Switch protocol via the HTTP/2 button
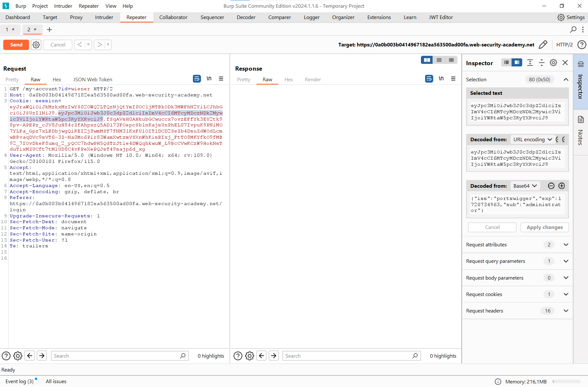The width and height of the screenshot is (588, 387). [564, 45]
